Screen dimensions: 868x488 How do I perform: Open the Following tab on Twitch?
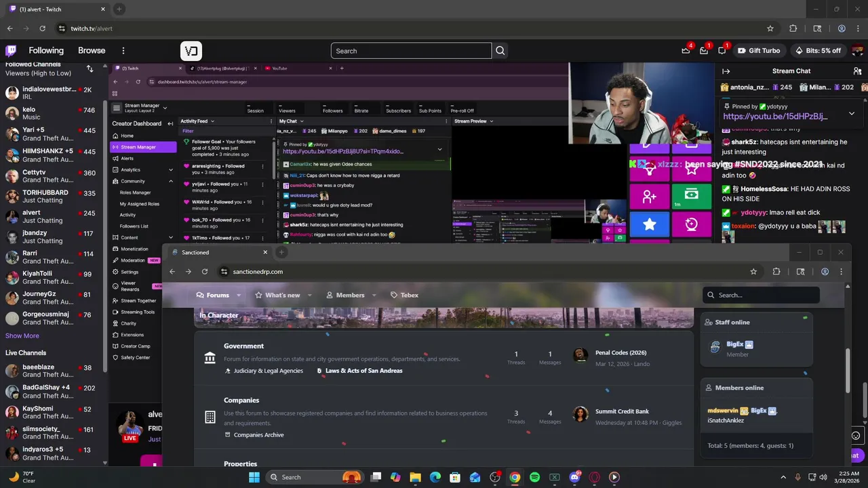point(46,51)
